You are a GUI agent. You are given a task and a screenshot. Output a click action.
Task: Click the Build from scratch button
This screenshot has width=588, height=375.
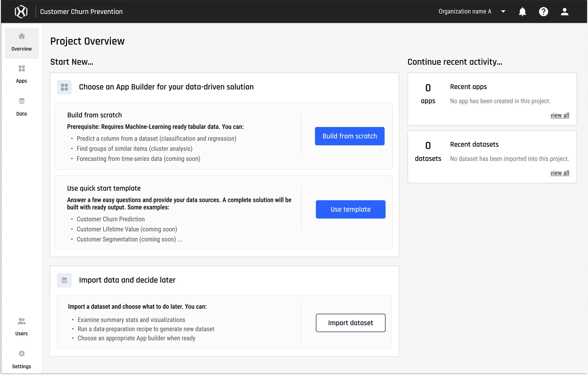(350, 136)
